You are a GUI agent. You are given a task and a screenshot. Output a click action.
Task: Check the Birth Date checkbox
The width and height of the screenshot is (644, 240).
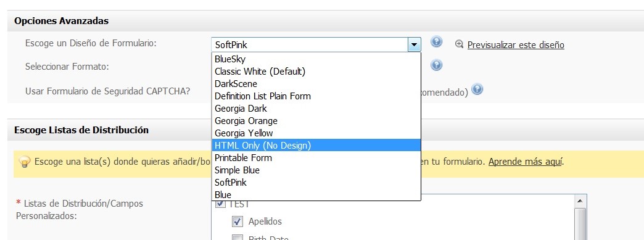coord(237,238)
